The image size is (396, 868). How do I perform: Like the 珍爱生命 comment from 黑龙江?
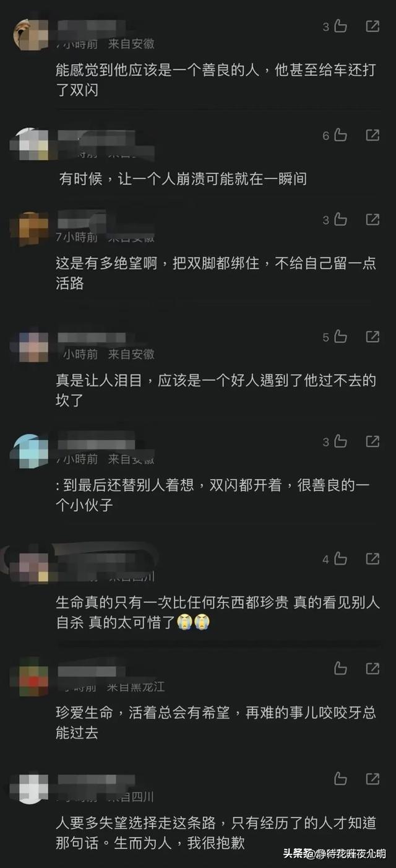340,669
